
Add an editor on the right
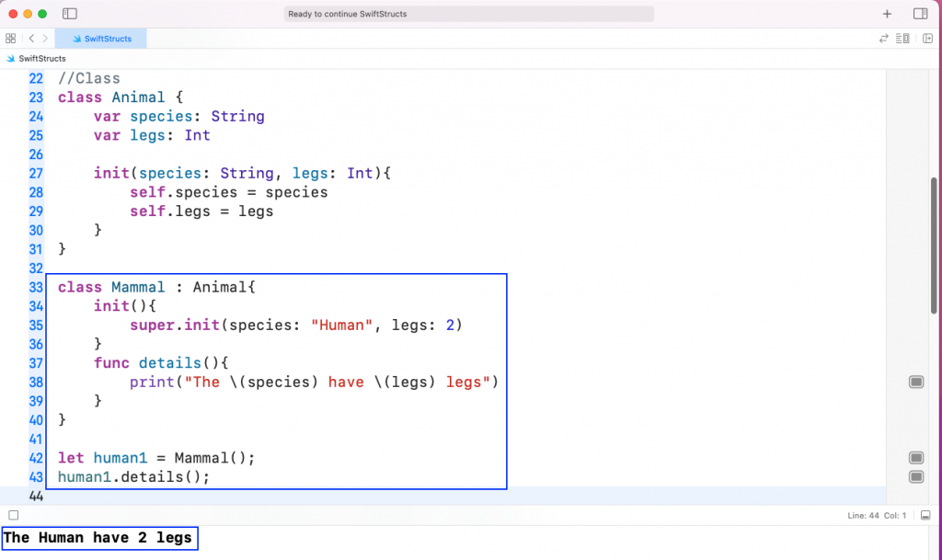pos(927,39)
